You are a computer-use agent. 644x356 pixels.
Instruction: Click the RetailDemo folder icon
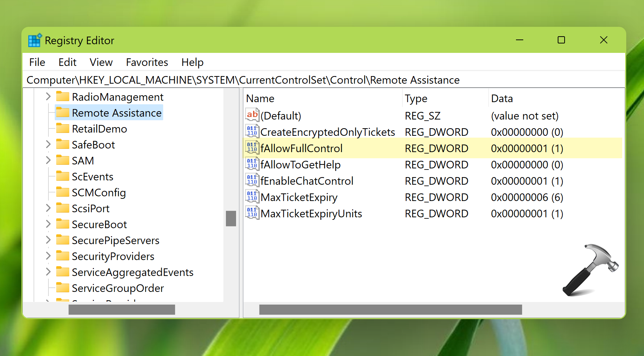pos(63,129)
